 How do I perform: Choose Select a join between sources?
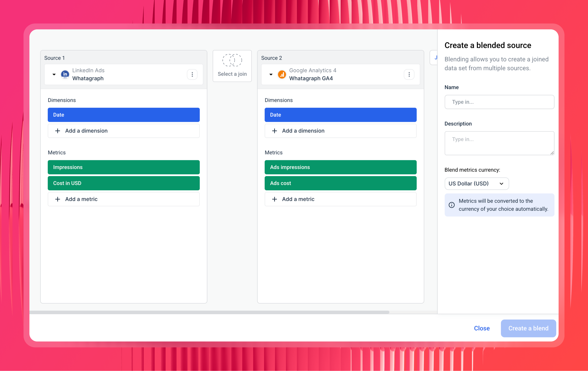point(232,66)
